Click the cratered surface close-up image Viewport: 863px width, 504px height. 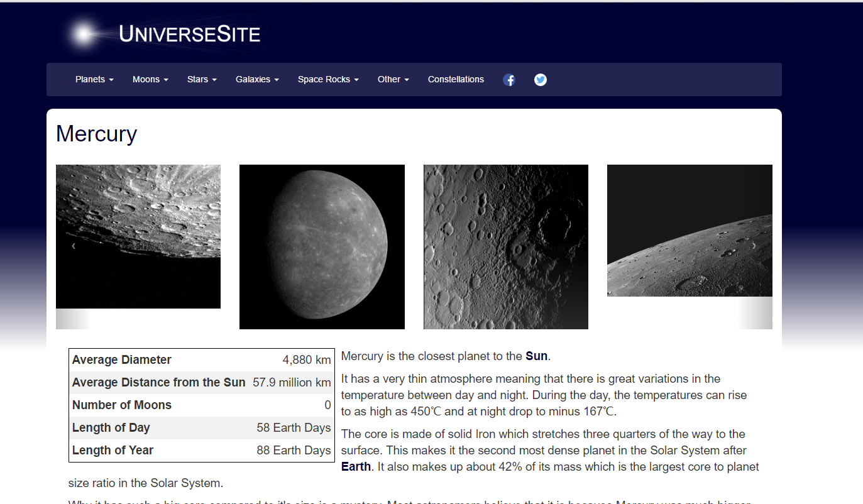pyautogui.click(x=505, y=246)
